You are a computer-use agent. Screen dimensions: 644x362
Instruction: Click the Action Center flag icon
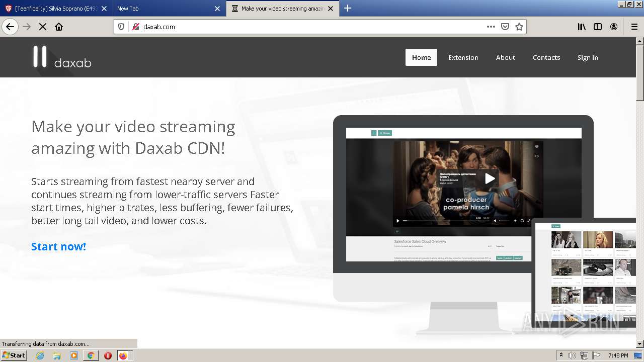[596, 355]
